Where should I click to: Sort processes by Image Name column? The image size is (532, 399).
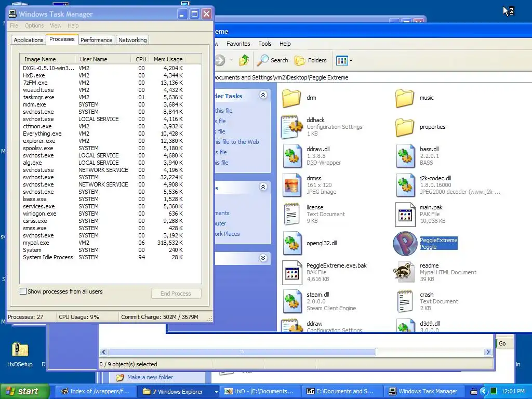click(47, 59)
